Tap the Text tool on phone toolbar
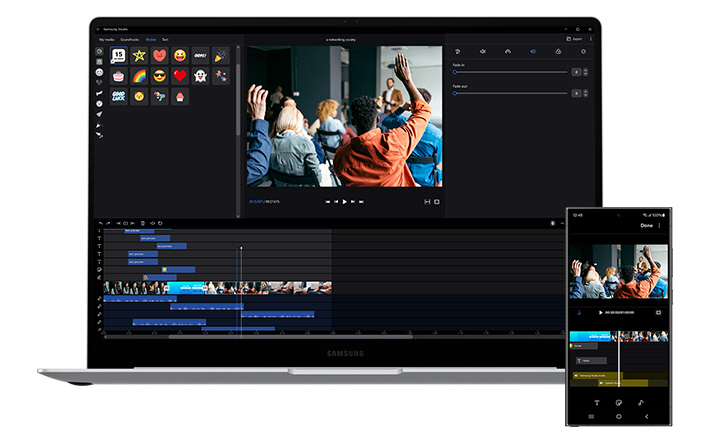This screenshot has width=720, height=436. tap(597, 402)
